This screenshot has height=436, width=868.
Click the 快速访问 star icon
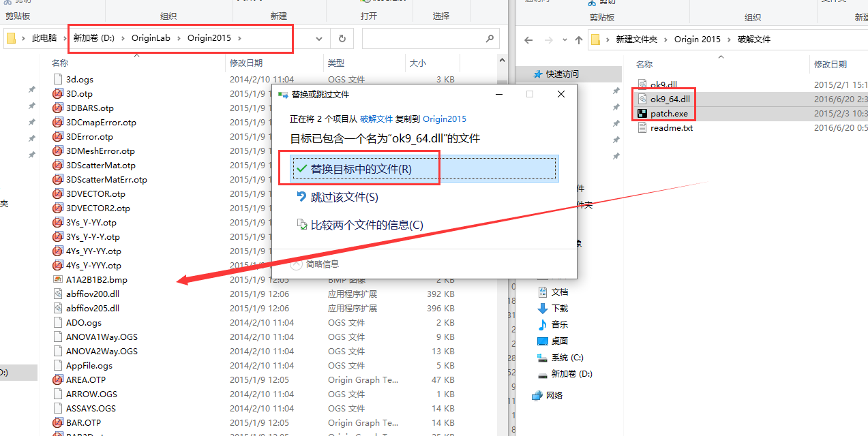tap(538, 74)
